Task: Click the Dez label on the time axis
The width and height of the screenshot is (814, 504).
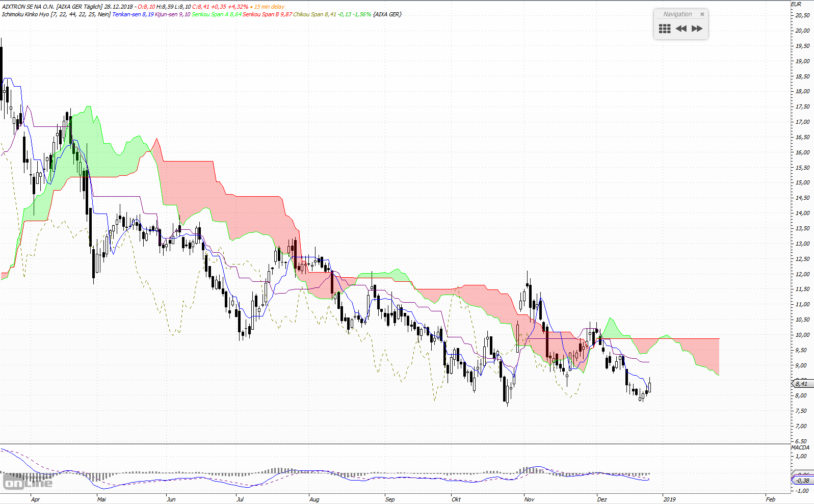Action: (x=602, y=499)
